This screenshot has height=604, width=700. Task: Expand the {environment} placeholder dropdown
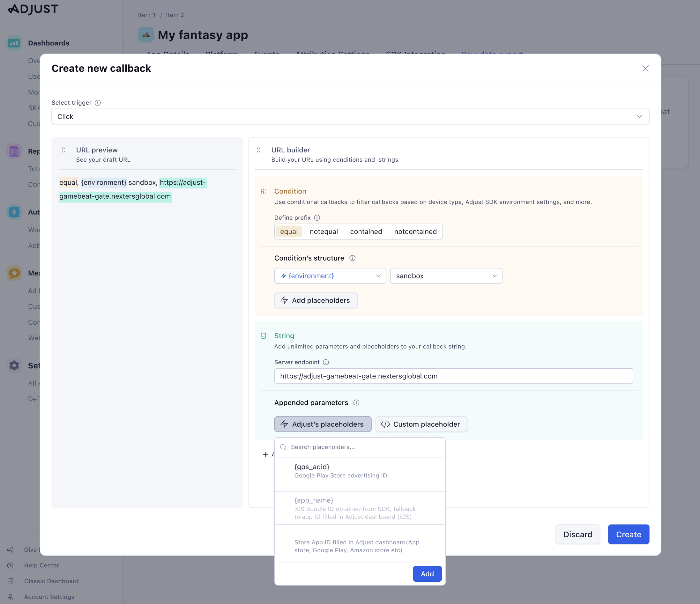point(330,276)
